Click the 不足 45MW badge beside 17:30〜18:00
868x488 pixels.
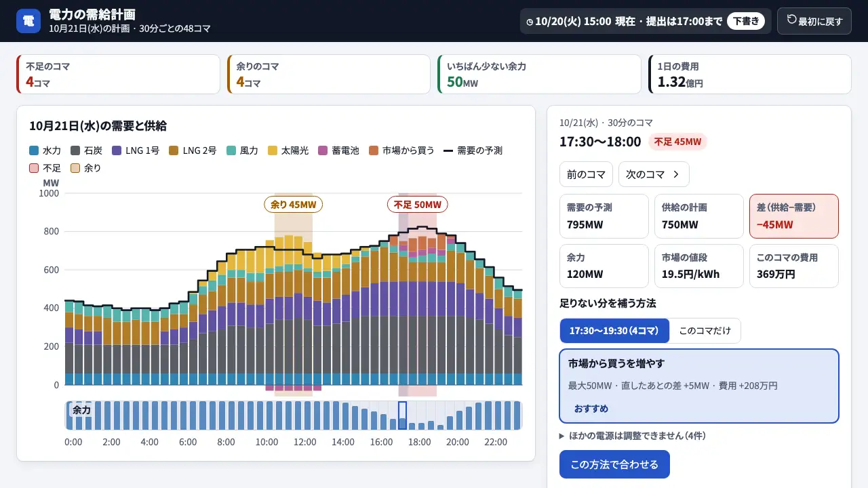[678, 142]
